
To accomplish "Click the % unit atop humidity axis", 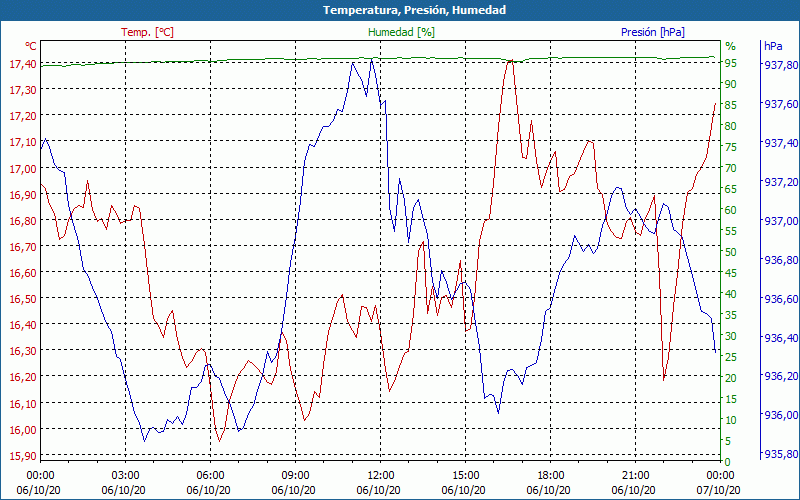I will click(731, 46).
